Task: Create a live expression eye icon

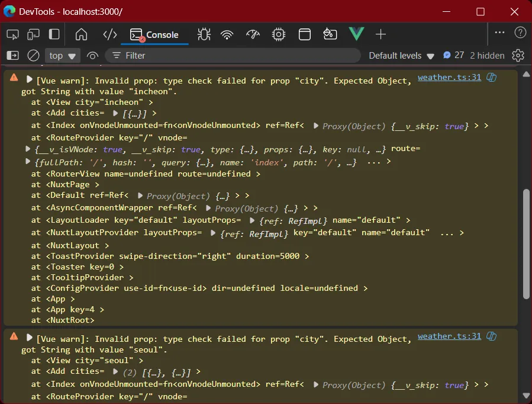Action: (92, 55)
